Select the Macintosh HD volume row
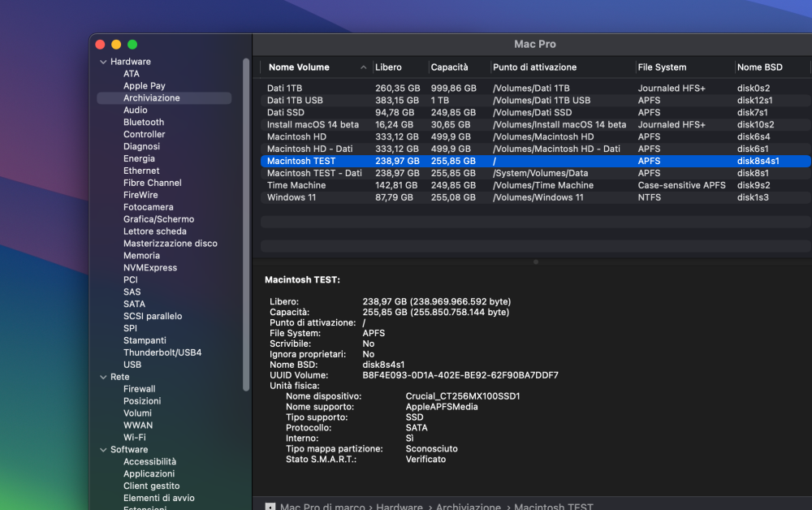Screen dimensions: 812x510 536,136
